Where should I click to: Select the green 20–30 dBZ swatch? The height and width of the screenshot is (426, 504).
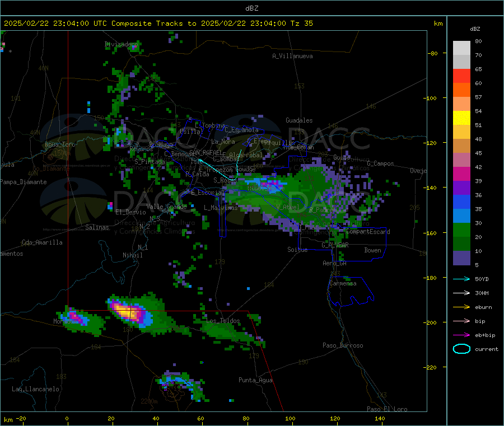coord(461,230)
